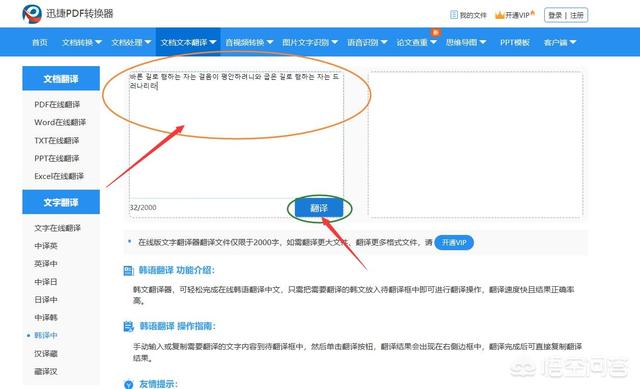The image size is (640, 389).
Task: Click into the Korean source text box
Action: tap(236, 135)
